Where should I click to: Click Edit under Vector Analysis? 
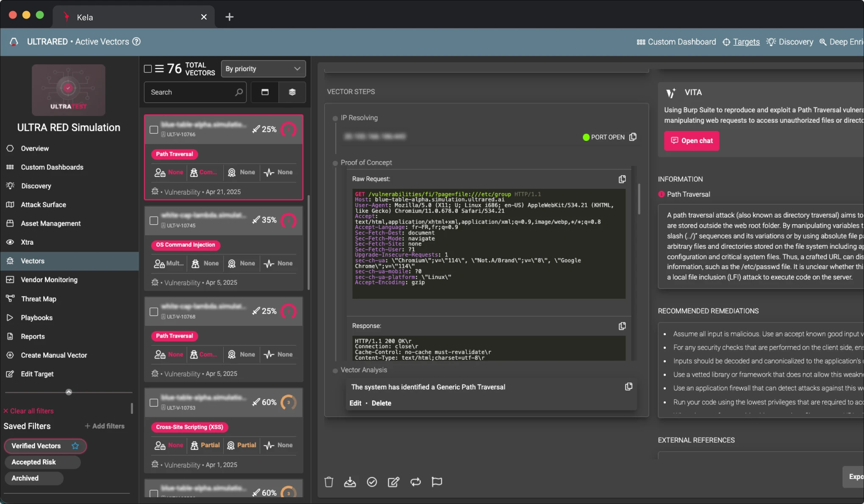pyautogui.click(x=355, y=403)
